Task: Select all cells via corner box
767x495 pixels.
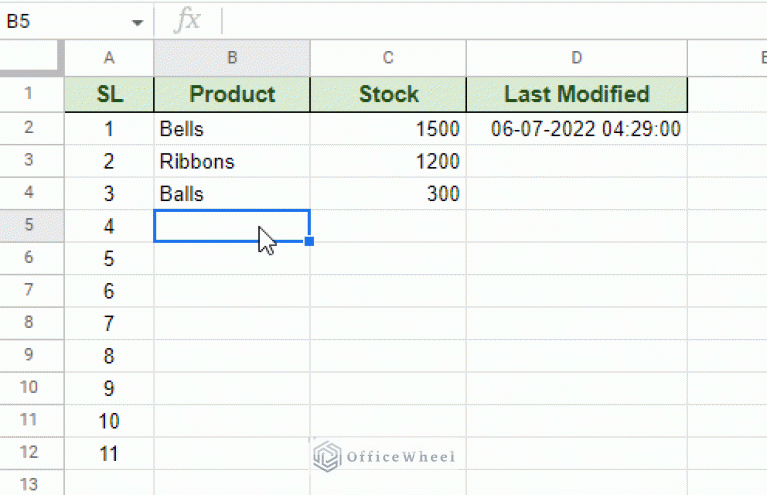Action: click(31, 58)
